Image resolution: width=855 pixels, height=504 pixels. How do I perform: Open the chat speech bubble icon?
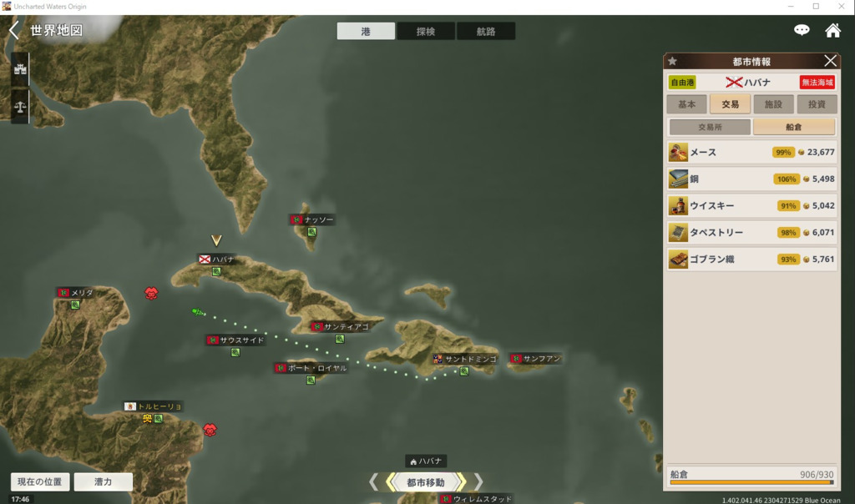(802, 30)
